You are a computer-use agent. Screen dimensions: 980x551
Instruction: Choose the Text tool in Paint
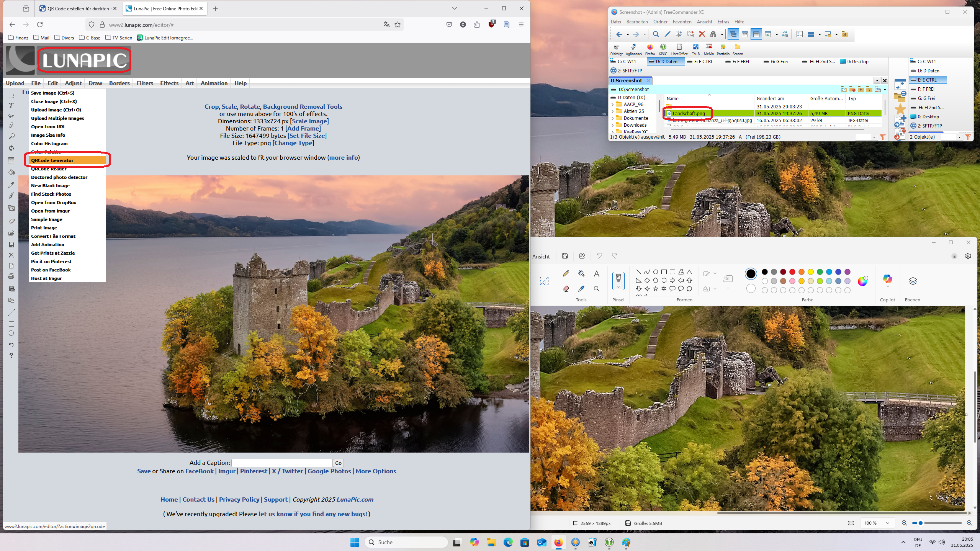coord(596,273)
